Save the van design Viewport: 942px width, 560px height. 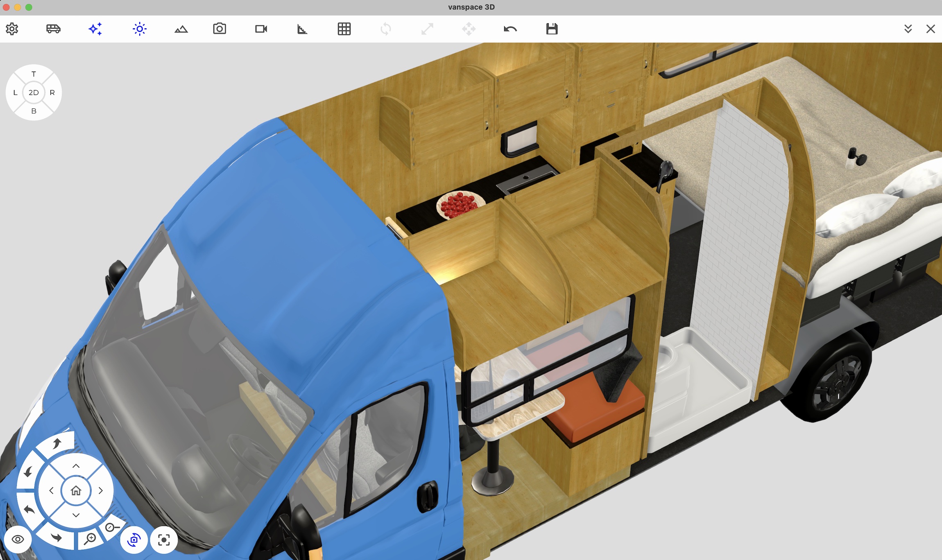(x=552, y=29)
